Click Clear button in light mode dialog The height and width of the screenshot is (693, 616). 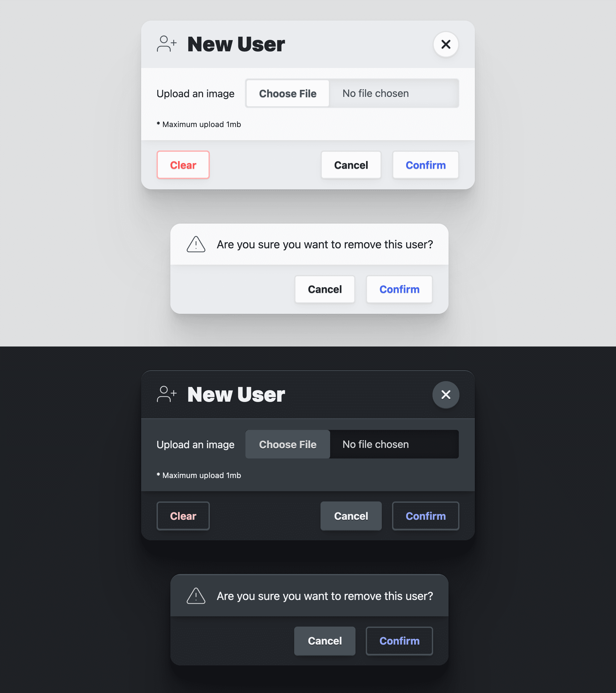click(x=183, y=165)
